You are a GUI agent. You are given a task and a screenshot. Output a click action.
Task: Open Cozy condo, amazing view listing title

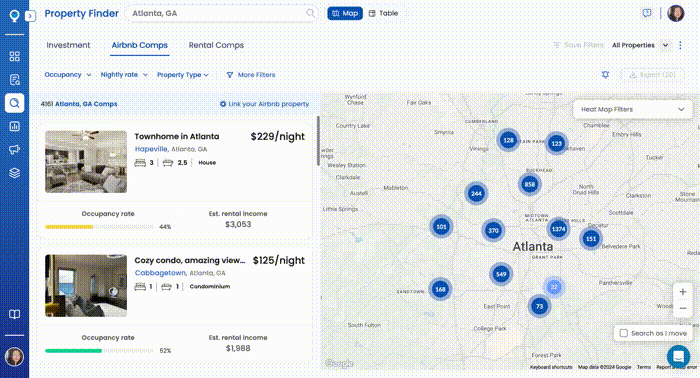pyautogui.click(x=190, y=260)
